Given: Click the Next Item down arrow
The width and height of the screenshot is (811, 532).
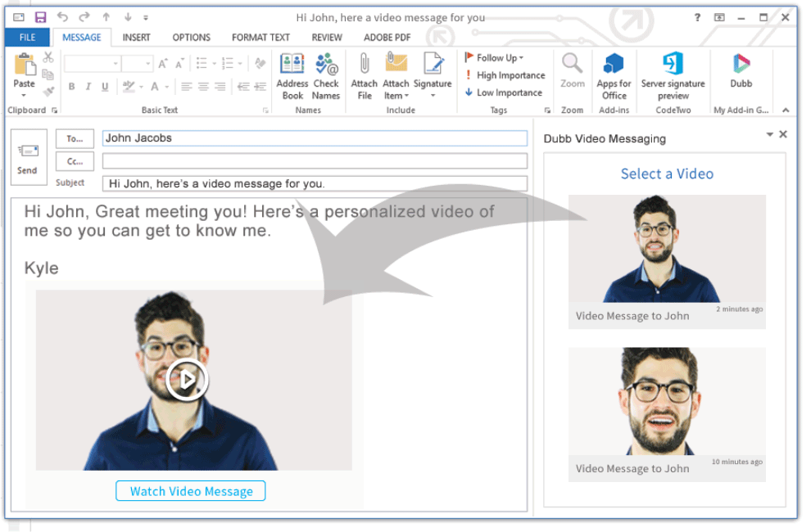Looking at the screenshot, I should tap(128, 17).
